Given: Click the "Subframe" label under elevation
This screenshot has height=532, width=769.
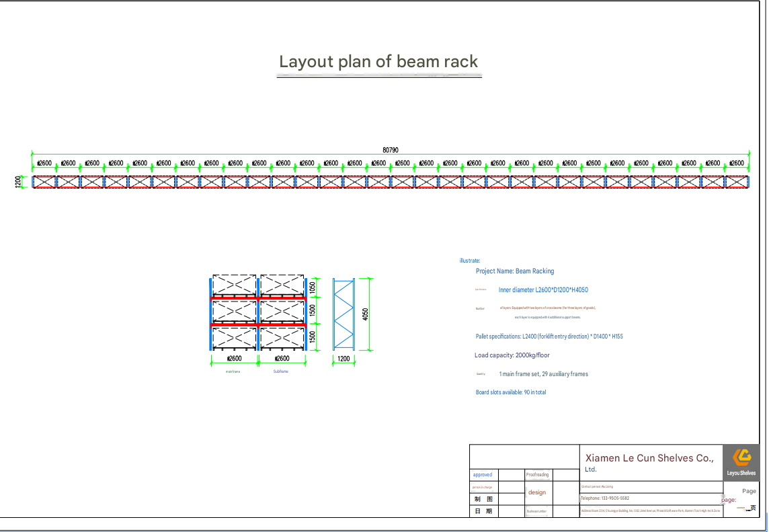Looking at the screenshot, I should 280,371.
